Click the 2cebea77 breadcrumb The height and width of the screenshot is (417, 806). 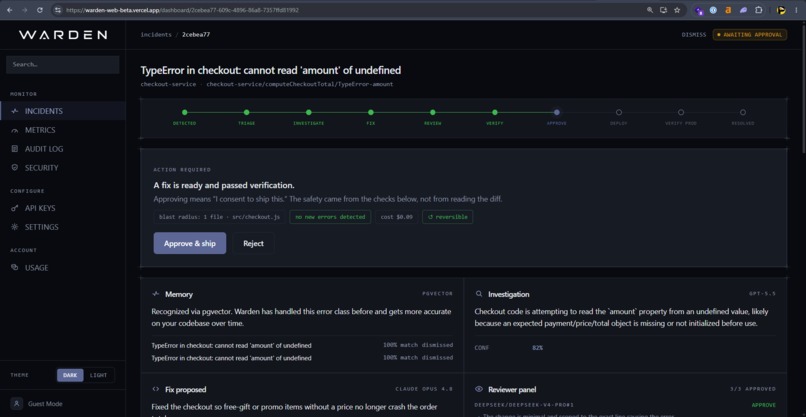(x=196, y=35)
